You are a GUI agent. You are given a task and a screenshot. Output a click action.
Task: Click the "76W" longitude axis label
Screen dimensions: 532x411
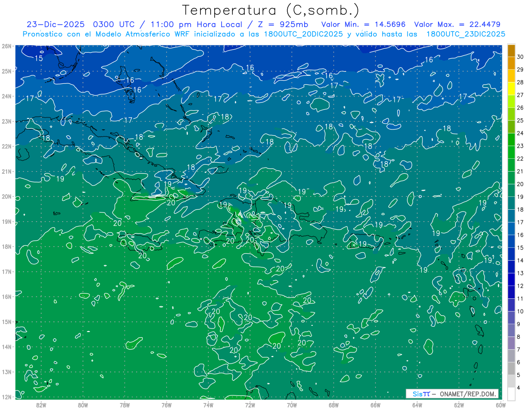166,404
